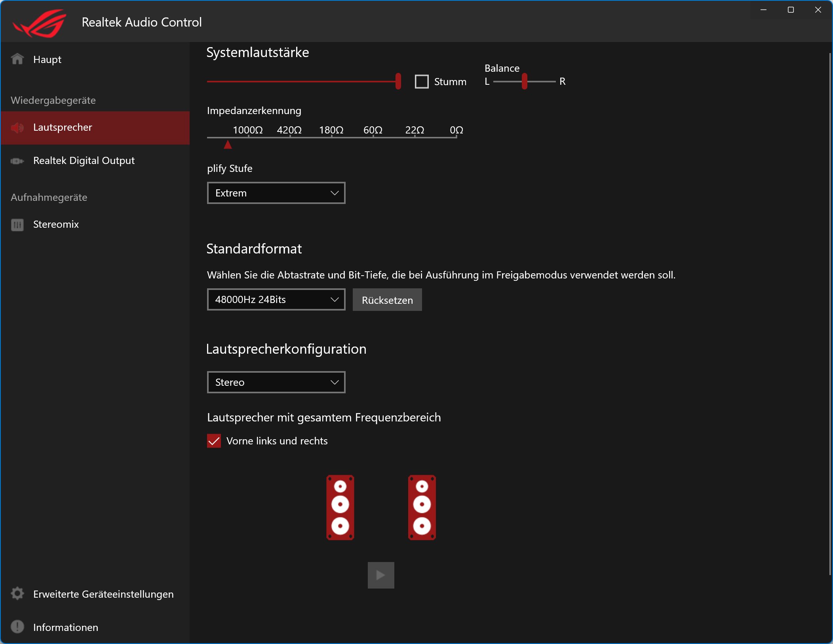Open the Stereo speaker configuration dropdown
The width and height of the screenshot is (833, 644).
(276, 382)
